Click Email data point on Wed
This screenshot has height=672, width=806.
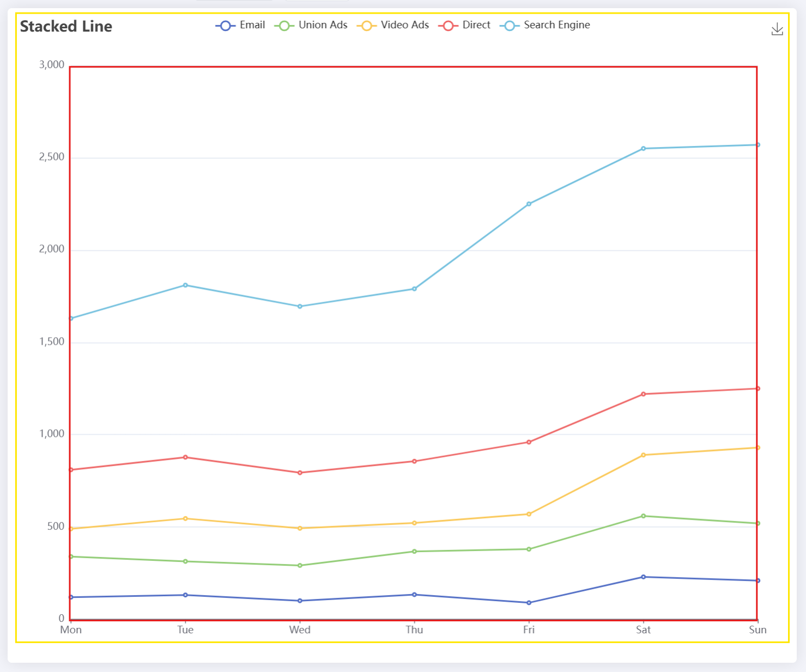pyautogui.click(x=300, y=601)
